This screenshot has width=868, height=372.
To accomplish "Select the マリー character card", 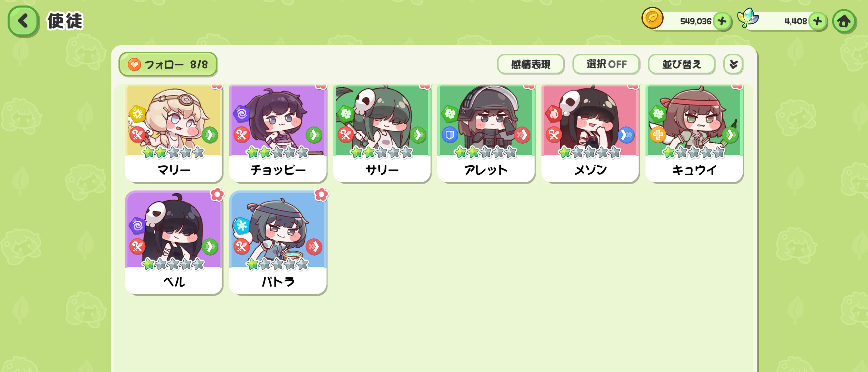I will 174,133.
